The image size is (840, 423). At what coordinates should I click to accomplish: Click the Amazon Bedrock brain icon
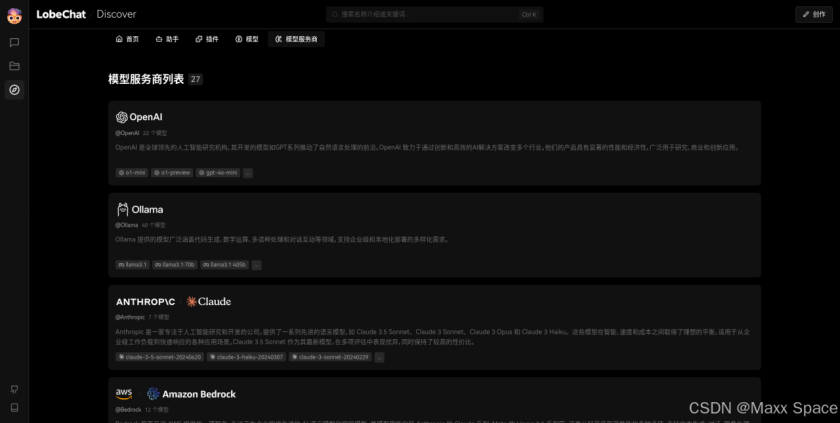pyautogui.click(x=153, y=394)
